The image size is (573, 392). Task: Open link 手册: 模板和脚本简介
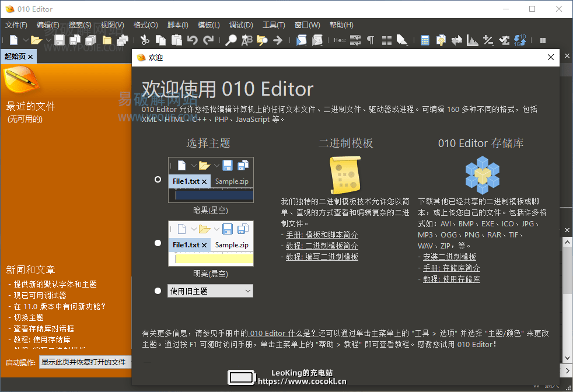(322, 235)
